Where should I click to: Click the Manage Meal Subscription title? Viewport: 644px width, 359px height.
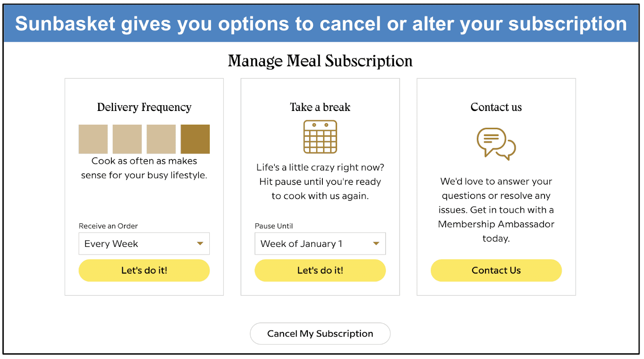320,61
